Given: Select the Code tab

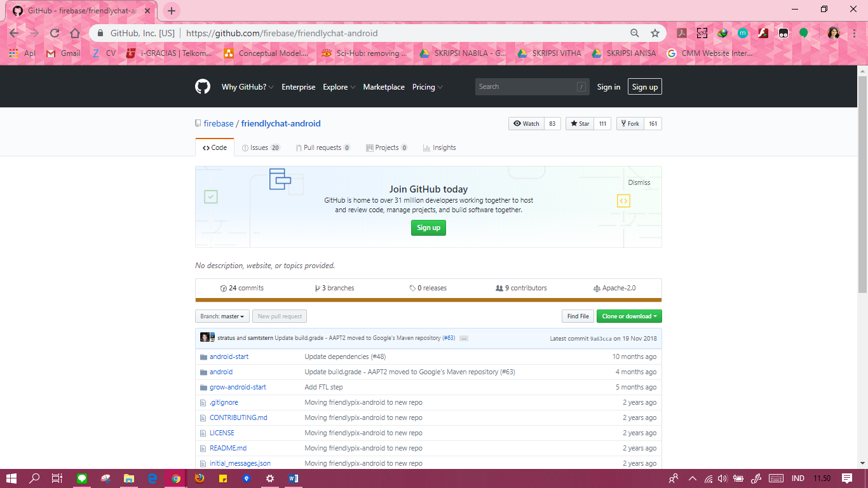Looking at the screenshot, I should point(215,147).
